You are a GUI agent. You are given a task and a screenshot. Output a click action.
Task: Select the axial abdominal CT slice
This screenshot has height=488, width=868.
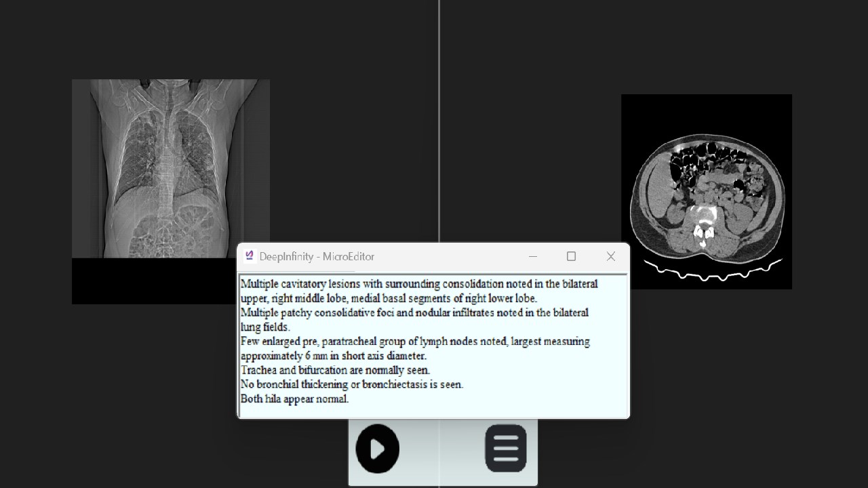pyautogui.click(x=706, y=191)
